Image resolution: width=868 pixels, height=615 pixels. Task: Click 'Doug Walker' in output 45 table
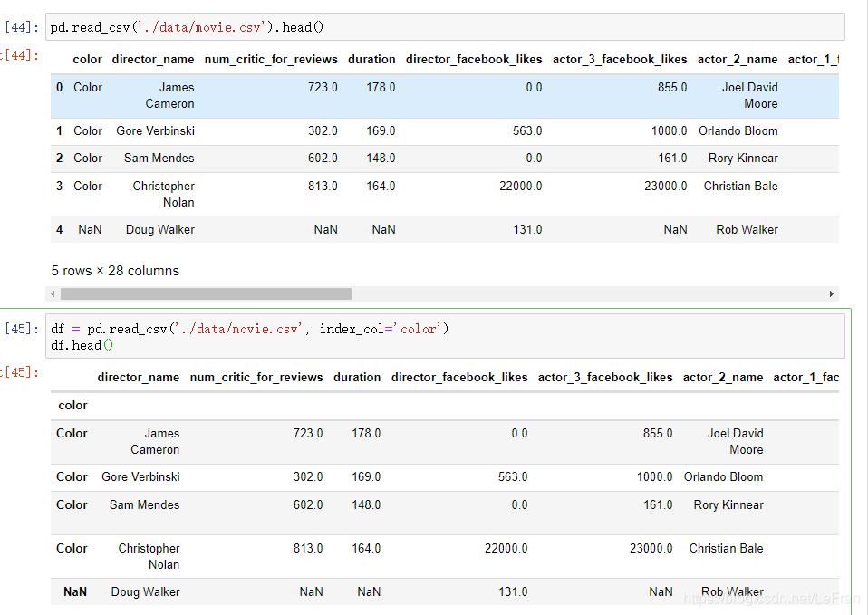coord(146,591)
